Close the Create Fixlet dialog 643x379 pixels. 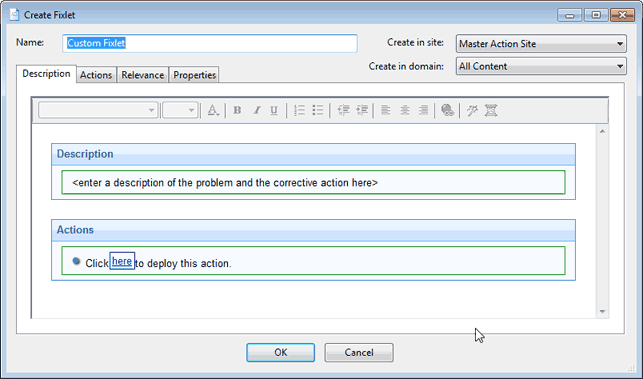(x=622, y=15)
